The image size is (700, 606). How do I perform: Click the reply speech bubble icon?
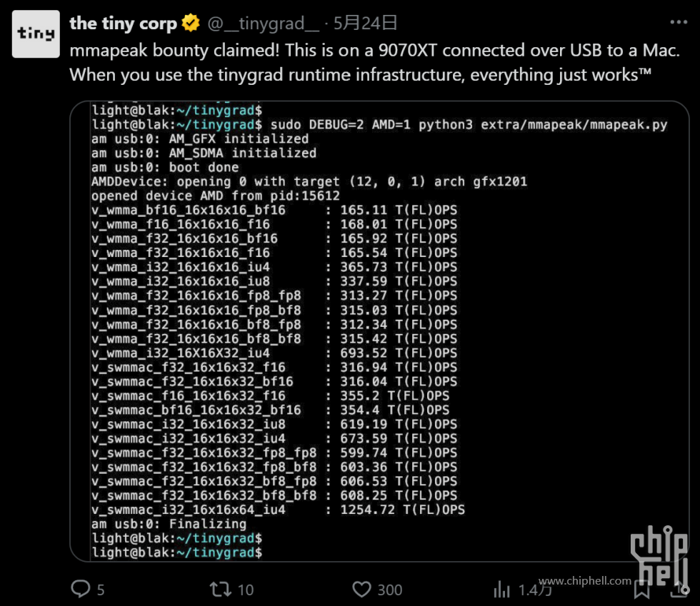pyautogui.click(x=81, y=589)
